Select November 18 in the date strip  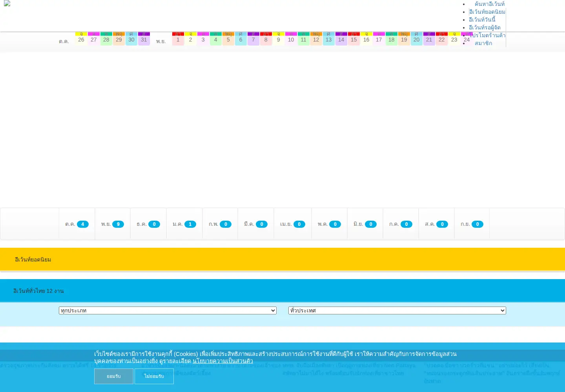[392, 39]
